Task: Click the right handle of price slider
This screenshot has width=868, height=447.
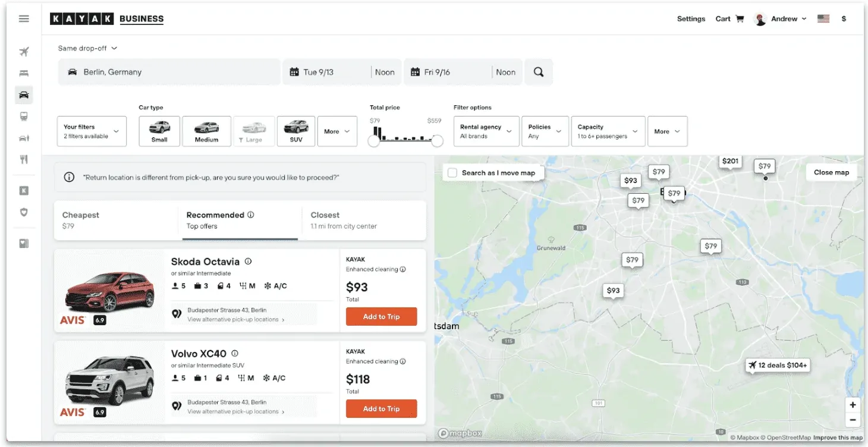Action: pos(437,141)
